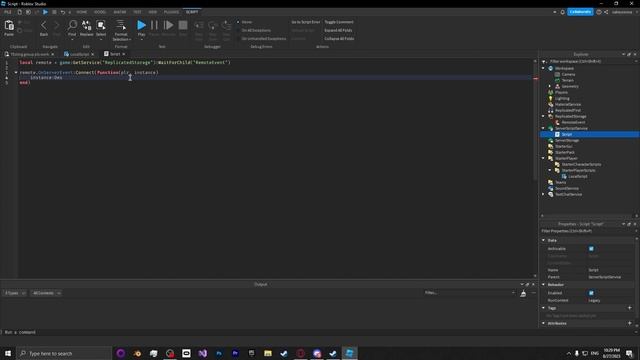Collapse the ServerScriptService node
This screenshot has height=360, width=640.
pos(543,128)
